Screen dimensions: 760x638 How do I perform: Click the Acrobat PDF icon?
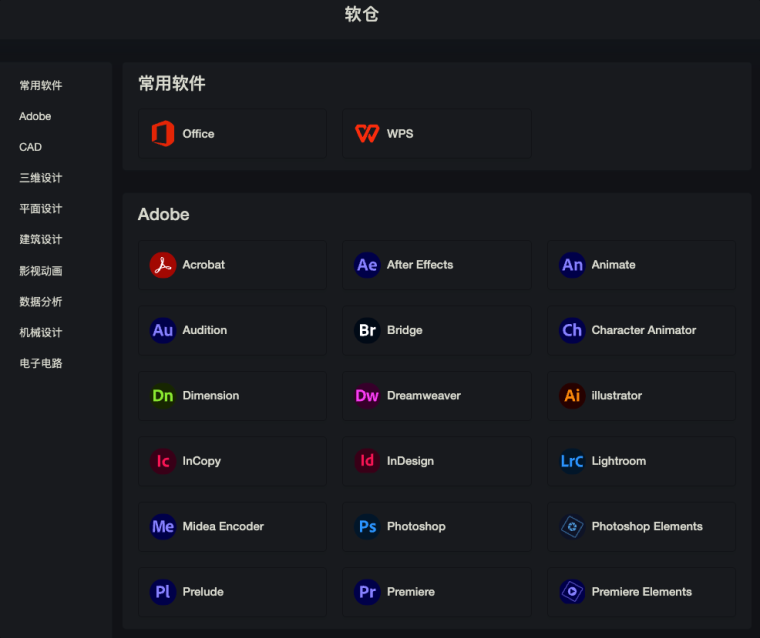pyautogui.click(x=163, y=265)
